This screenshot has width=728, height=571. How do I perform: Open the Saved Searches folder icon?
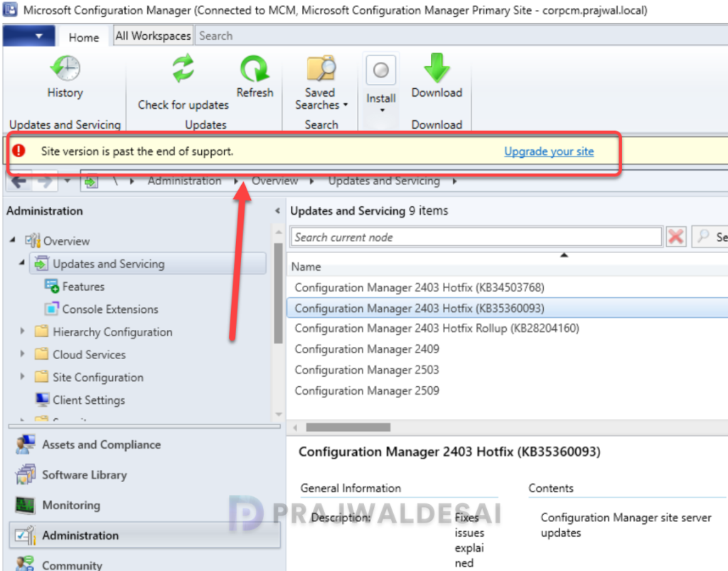[321, 69]
